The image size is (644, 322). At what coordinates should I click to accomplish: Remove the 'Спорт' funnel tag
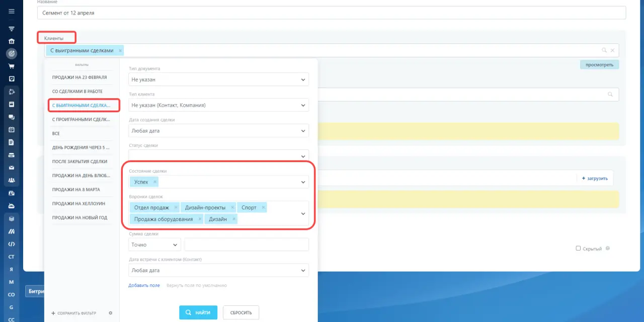tap(263, 207)
